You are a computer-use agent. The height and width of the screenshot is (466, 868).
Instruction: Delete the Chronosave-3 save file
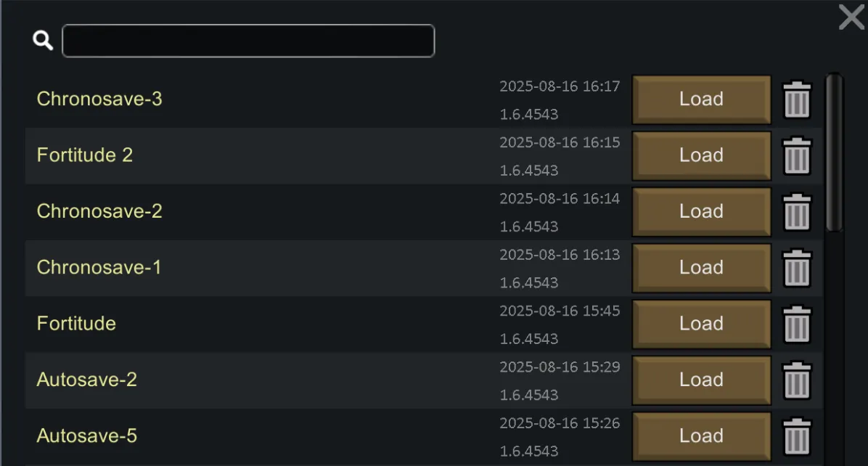click(797, 99)
